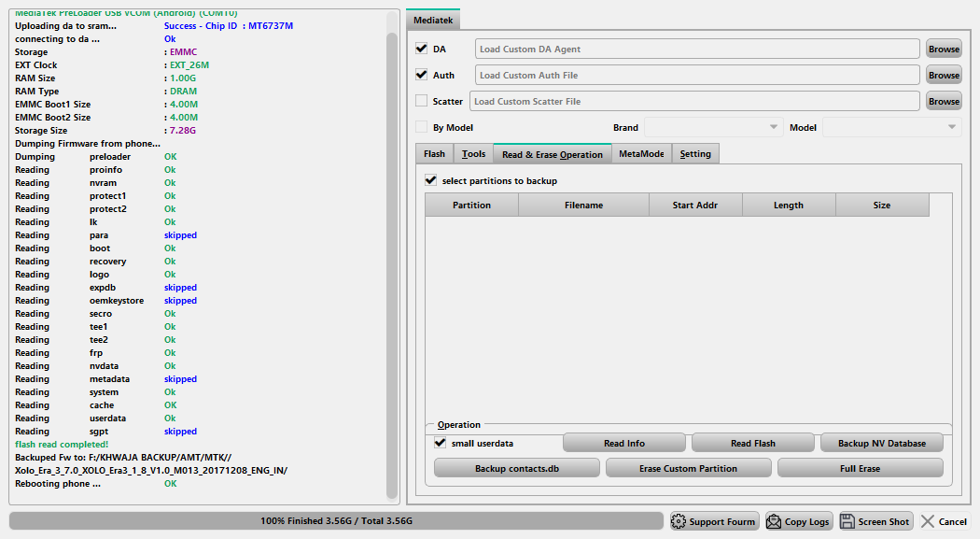Click the Filename column header
This screenshot has width=980, height=539.
[583, 206]
